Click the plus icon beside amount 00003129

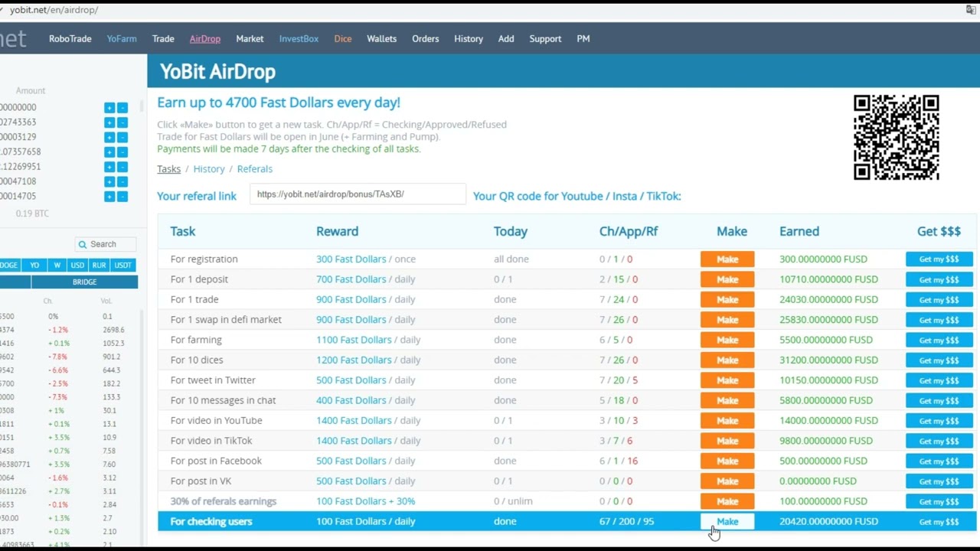pyautogui.click(x=109, y=137)
